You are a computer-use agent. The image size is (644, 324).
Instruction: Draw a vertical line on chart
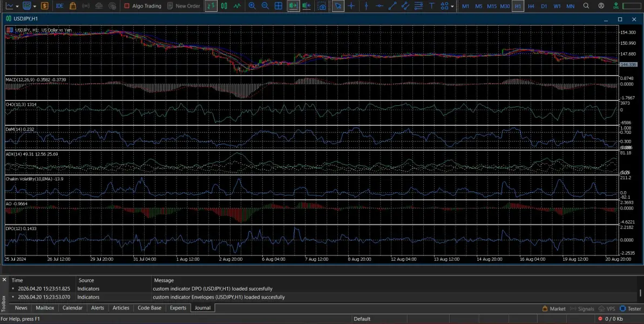[367, 6]
